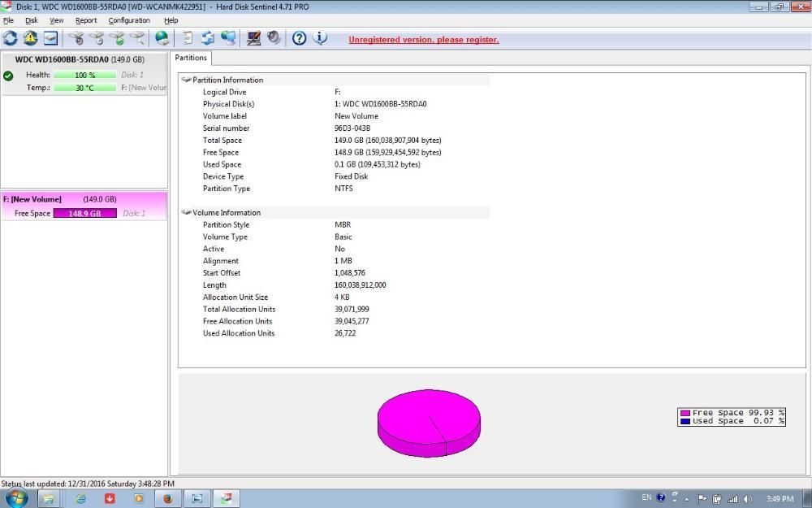Open the About info bubble icon
The image size is (812, 508).
coord(320,38)
